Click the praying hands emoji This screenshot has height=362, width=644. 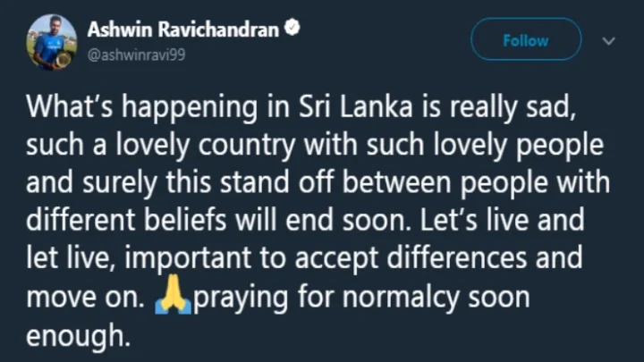pyautogui.click(x=172, y=296)
